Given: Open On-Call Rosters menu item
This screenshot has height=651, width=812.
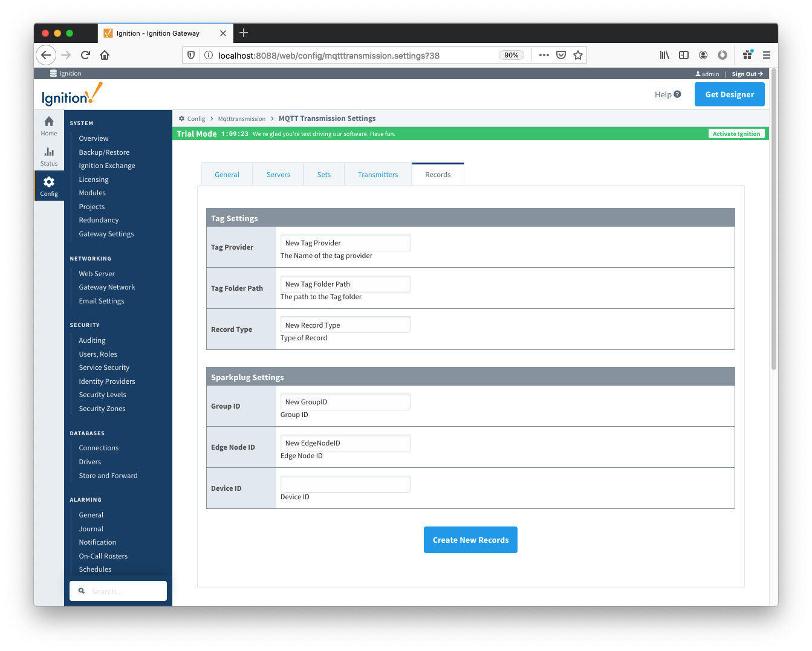Looking at the screenshot, I should [x=103, y=556].
